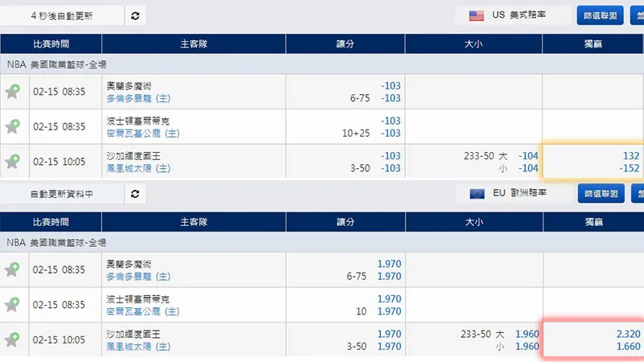Viewport: 644px width, 362px height.
Task: Star the 沙加緬度國王 game in EU odds table
Action: (x=12, y=339)
